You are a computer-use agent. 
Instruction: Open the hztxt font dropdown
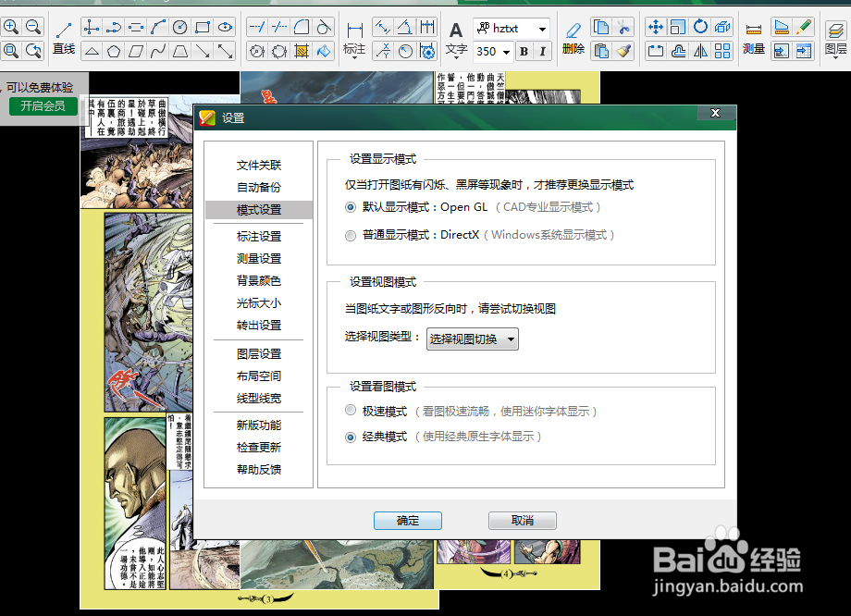tap(542, 29)
